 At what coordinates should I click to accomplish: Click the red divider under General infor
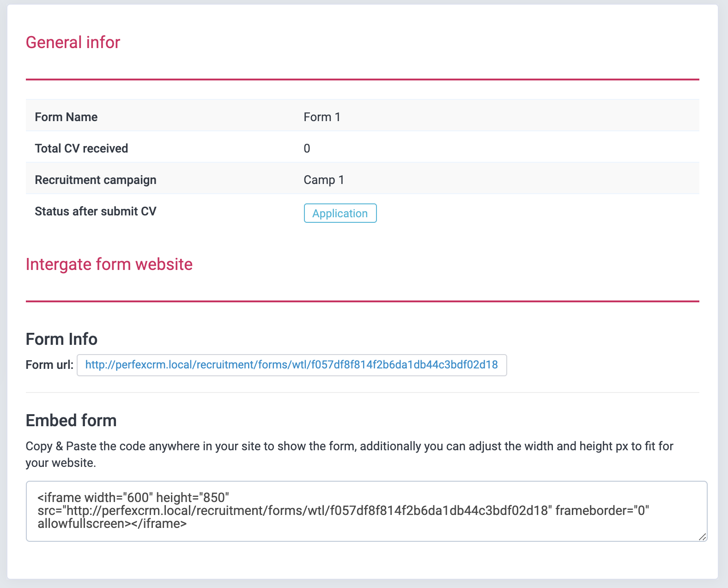pyautogui.click(x=362, y=80)
